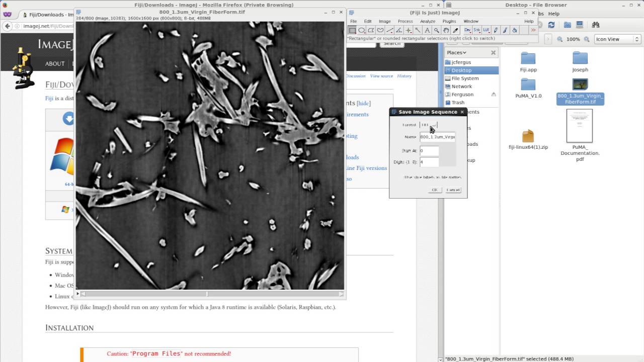Select the Flood Fill bucket tool
Image resolution: width=644 pixels, height=362 pixels.
514,30
